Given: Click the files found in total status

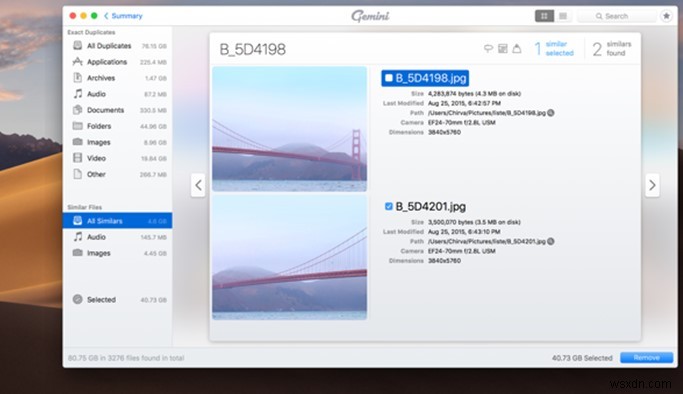Looking at the screenshot, I should (126, 358).
